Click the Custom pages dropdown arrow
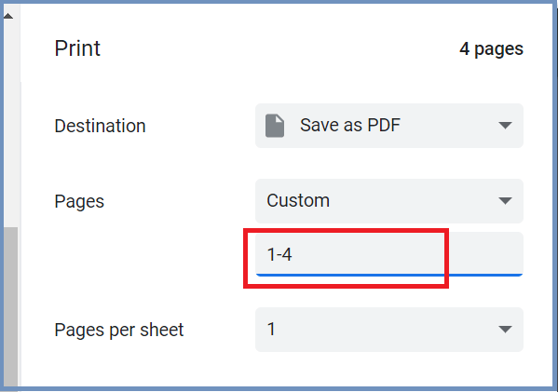Screen dimensions: 558x392 pos(505,200)
